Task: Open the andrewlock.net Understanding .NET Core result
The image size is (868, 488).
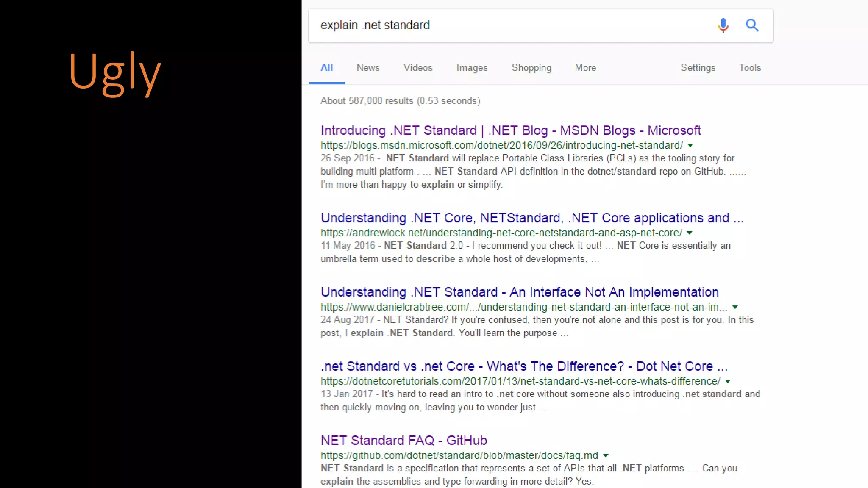Action: 532,218
